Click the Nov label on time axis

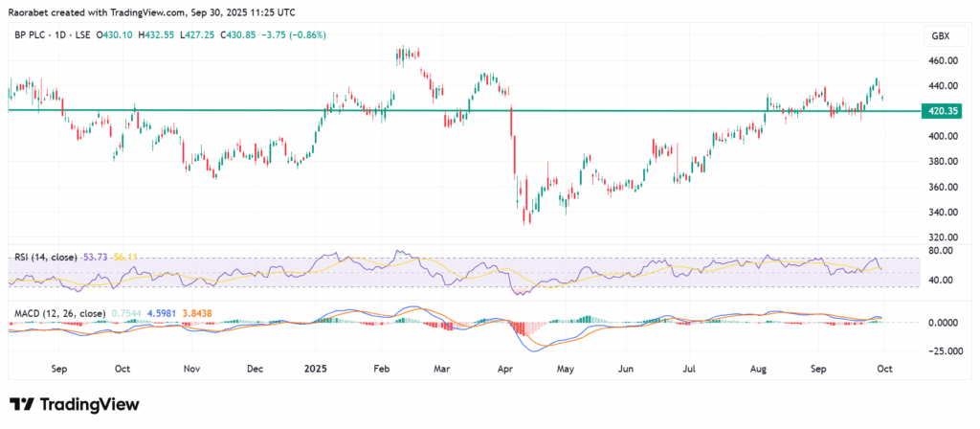191,369
